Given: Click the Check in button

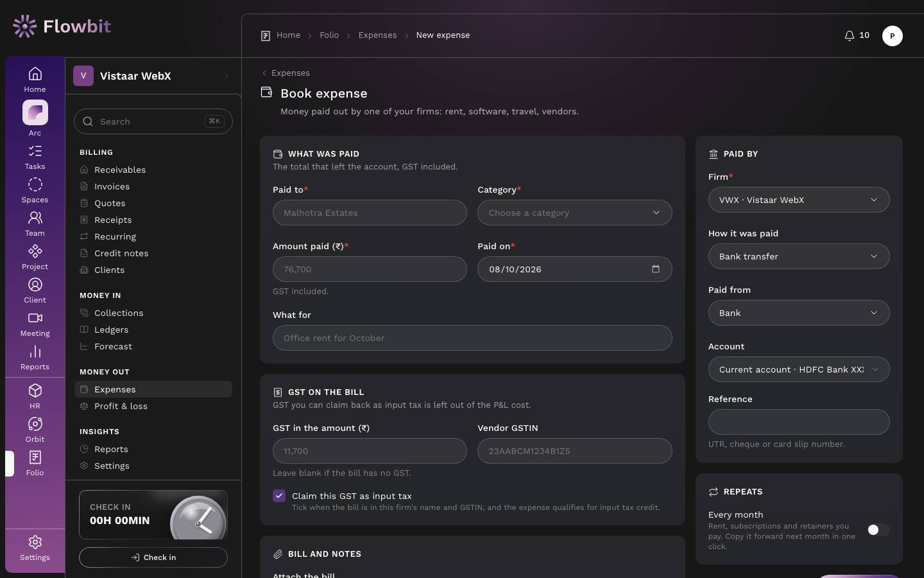Looking at the screenshot, I should pyautogui.click(x=153, y=557).
